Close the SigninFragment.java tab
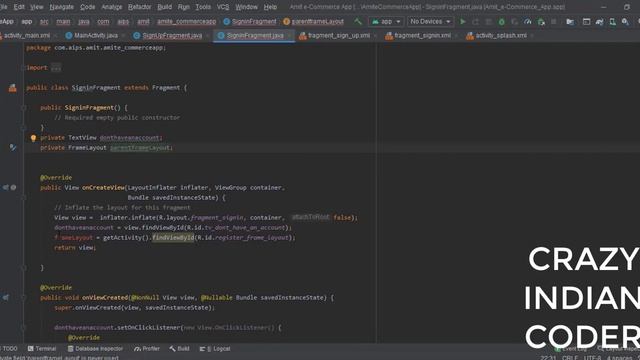640x360 pixels. click(289, 36)
